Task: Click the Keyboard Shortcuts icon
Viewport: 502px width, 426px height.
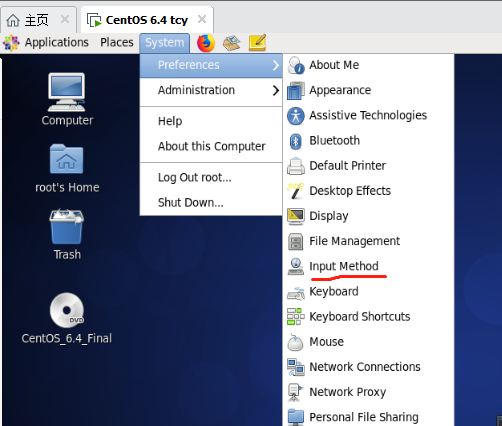Action: coord(296,317)
